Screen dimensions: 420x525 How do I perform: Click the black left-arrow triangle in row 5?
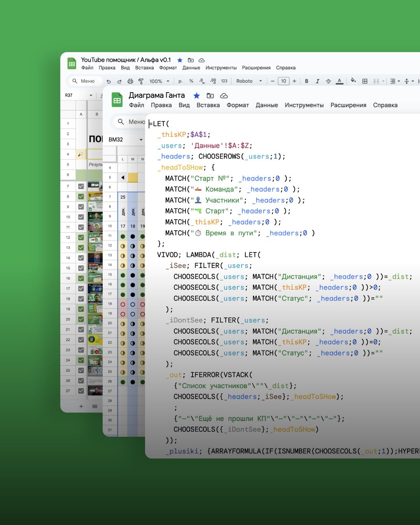123,178
